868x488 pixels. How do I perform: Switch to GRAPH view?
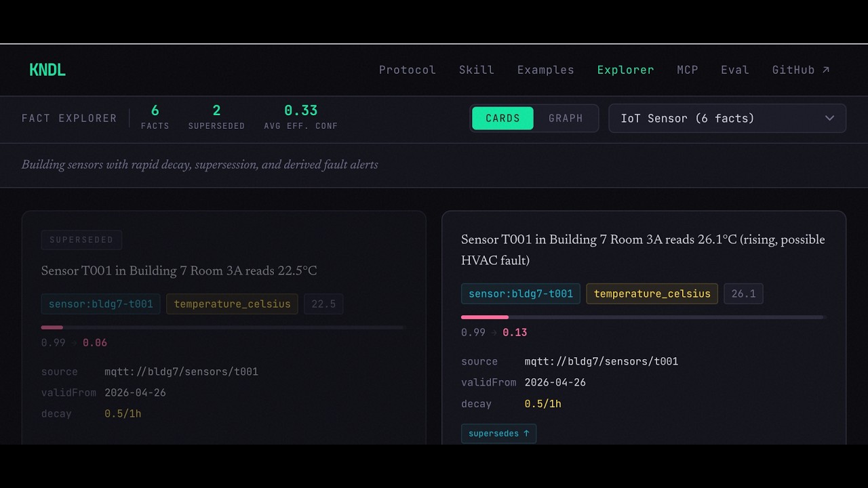566,118
